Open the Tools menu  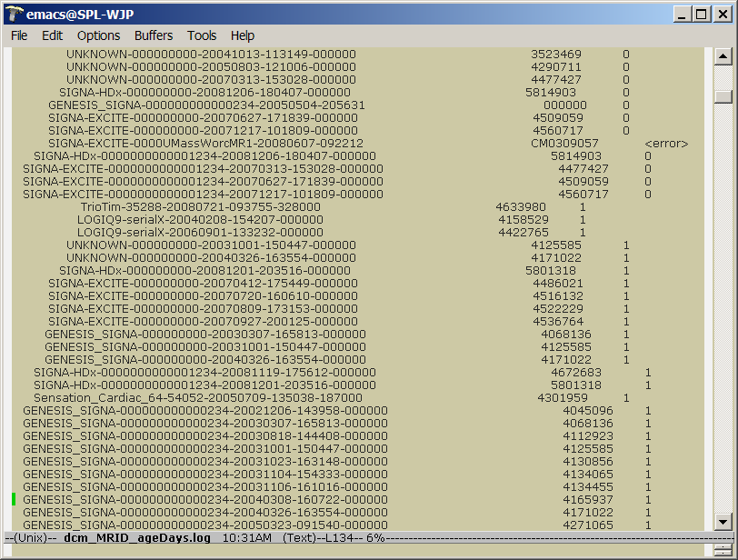point(202,35)
